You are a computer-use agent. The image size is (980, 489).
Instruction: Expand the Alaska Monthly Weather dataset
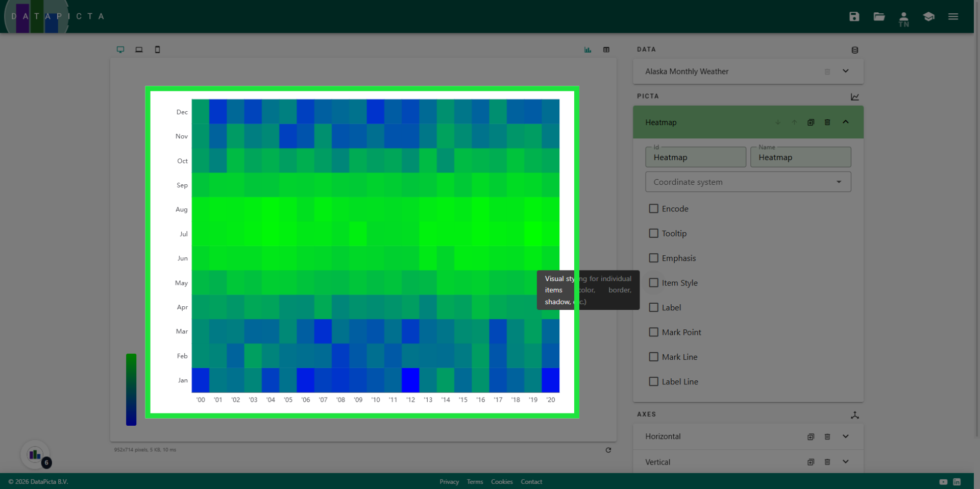[846, 71]
